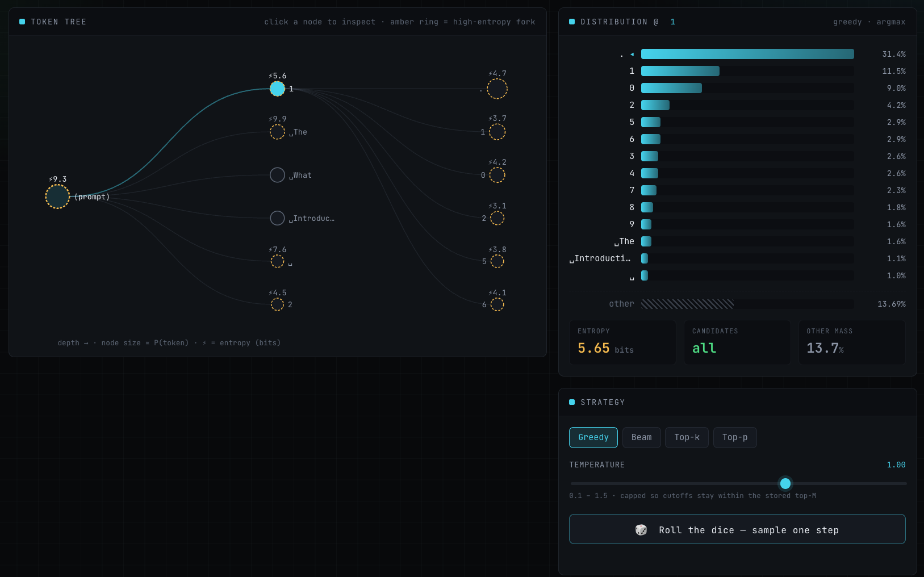
Task: Click the 31.4% bar for '.' token
Action: [747, 54]
